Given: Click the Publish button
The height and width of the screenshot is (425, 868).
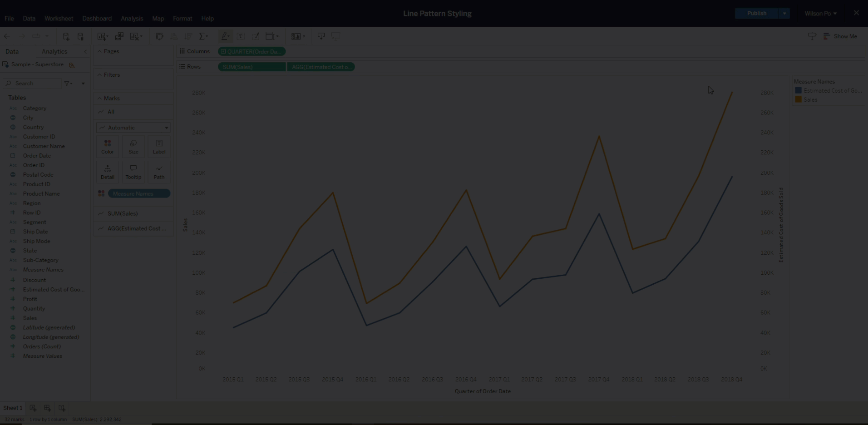Looking at the screenshot, I should point(756,14).
